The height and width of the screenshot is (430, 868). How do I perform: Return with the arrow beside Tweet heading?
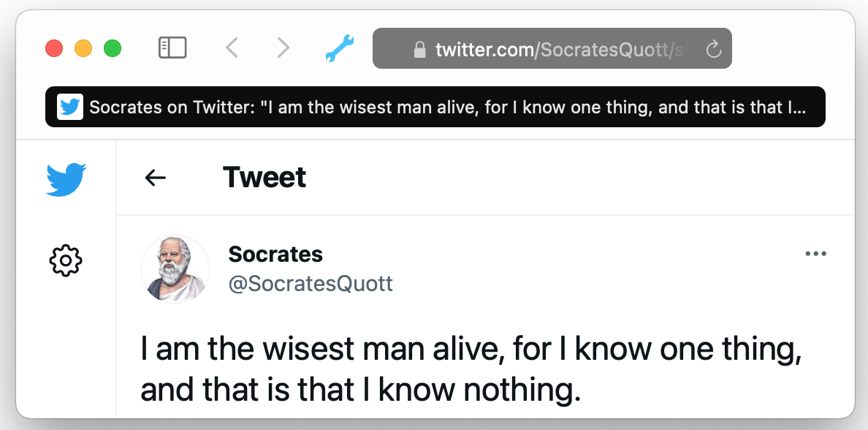pos(156,178)
